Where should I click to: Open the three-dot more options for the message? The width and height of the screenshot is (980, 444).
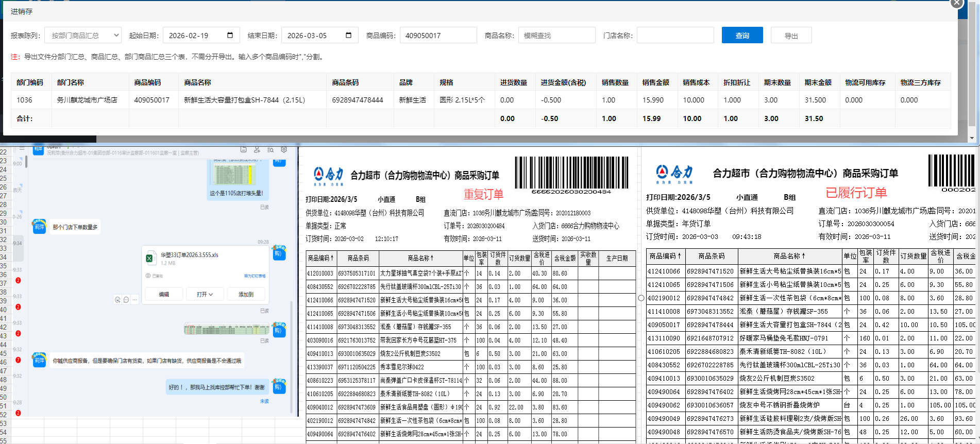click(135, 300)
